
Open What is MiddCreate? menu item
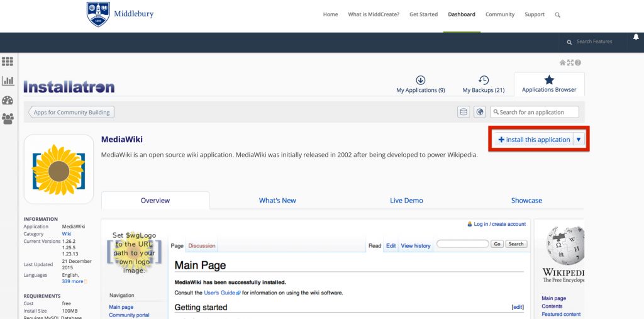coord(374,14)
